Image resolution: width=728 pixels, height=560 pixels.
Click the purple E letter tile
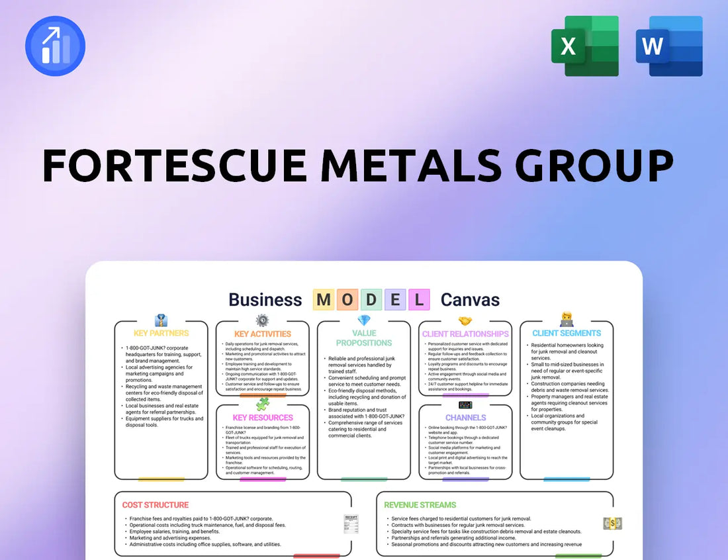[395, 300]
